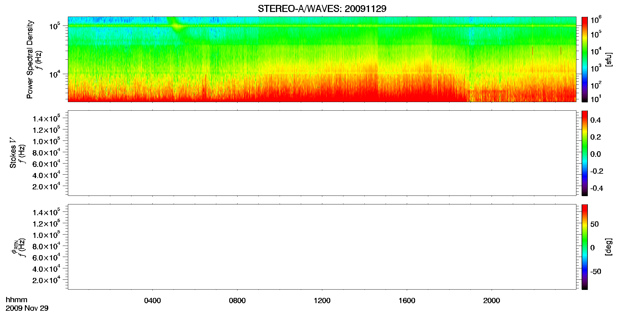
Task: Click the 2.0×10^4 tick in phi RTN panel
Action: [x=46, y=280]
